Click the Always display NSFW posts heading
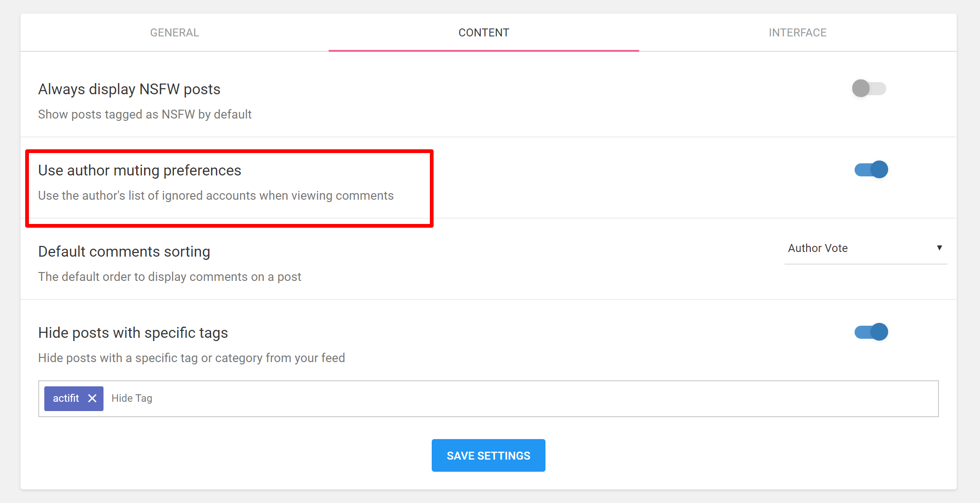Image resolution: width=980 pixels, height=503 pixels. click(129, 89)
